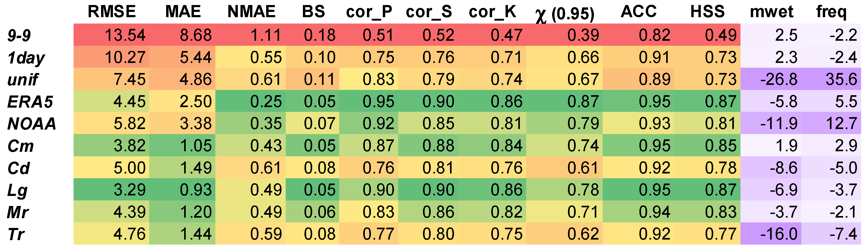
Task: Click the green 3.29 RMSE cell for Lg
Action: click(x=129, y=190)
